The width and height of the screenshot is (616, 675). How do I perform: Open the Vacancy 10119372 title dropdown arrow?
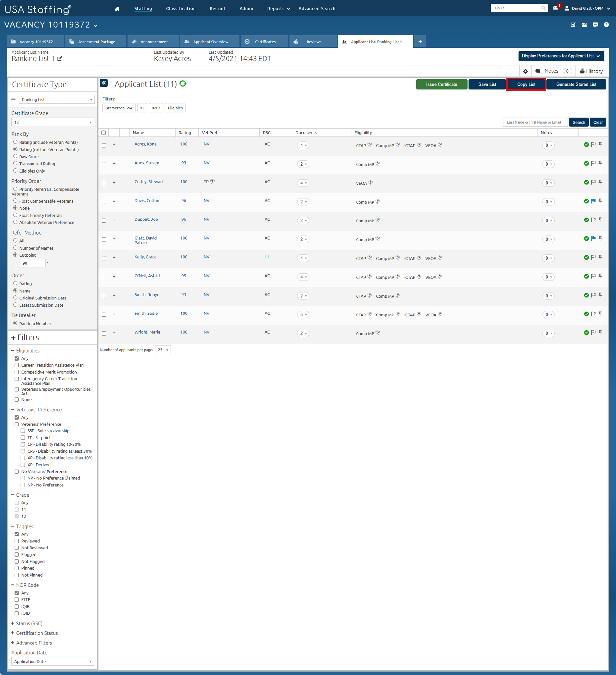coord(96,26)
